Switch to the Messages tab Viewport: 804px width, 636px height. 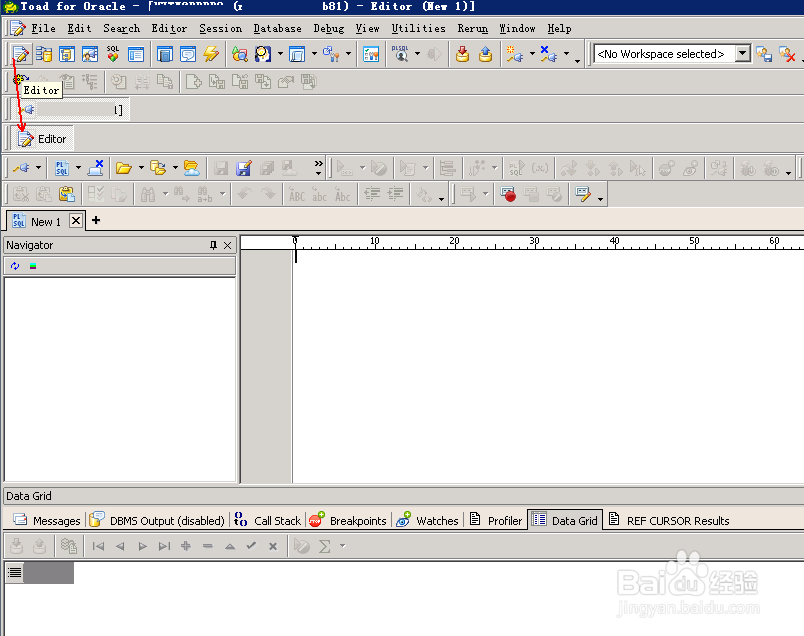pos(47,520)
